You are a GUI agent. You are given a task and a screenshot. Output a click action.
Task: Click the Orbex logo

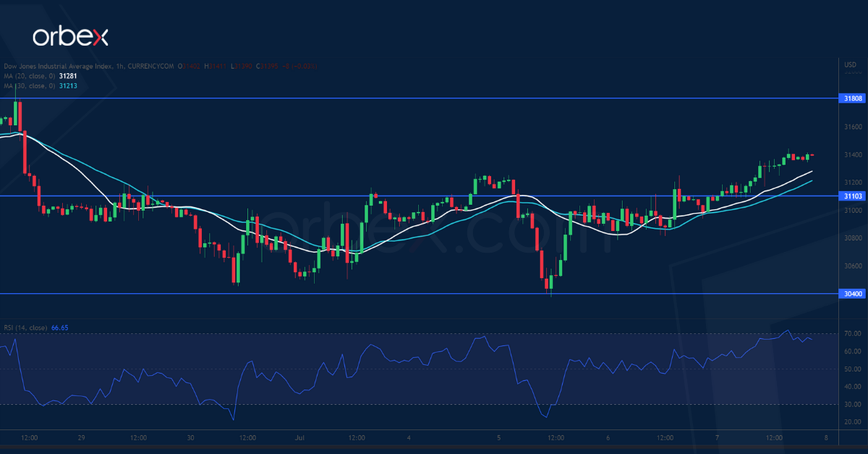pos(70,37)
